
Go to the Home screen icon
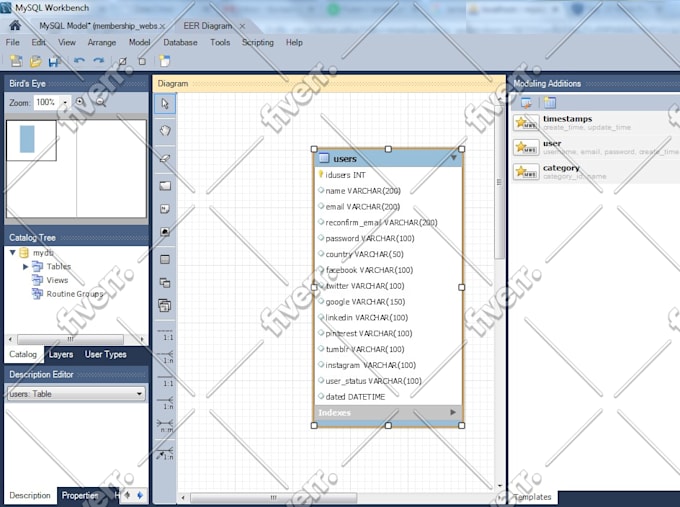(x=15, y=26)
